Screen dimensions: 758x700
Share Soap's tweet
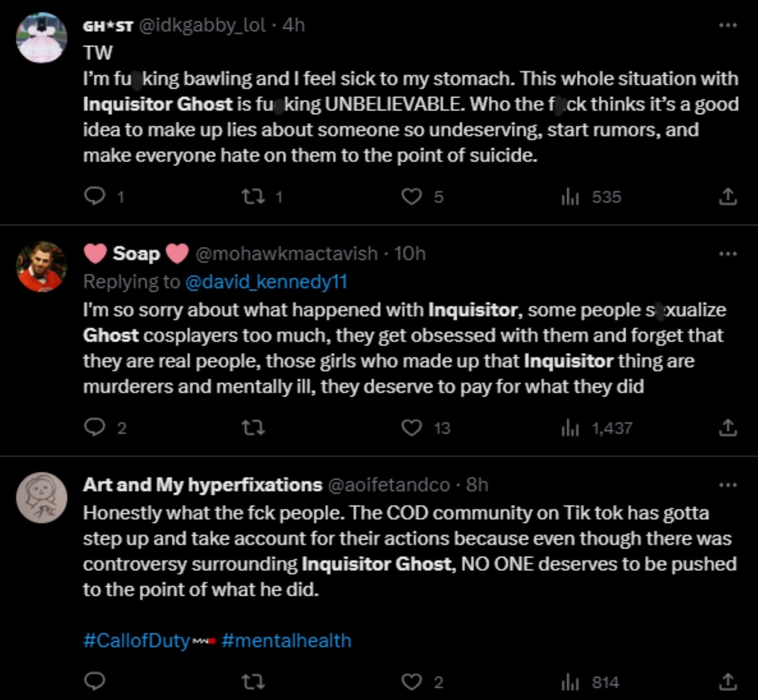pyautogui.click(x=728, y=428)
